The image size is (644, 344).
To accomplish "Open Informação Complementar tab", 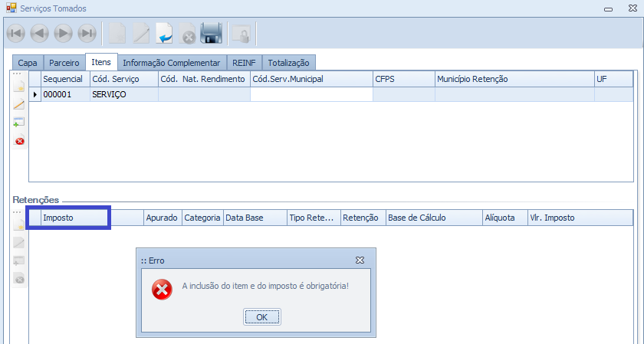I will coord(172,63).
